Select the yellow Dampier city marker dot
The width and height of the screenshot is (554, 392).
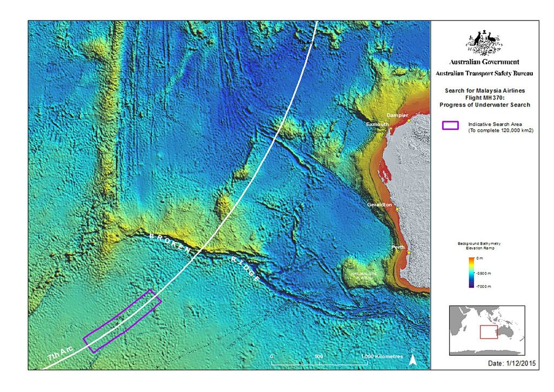[409, 121]
